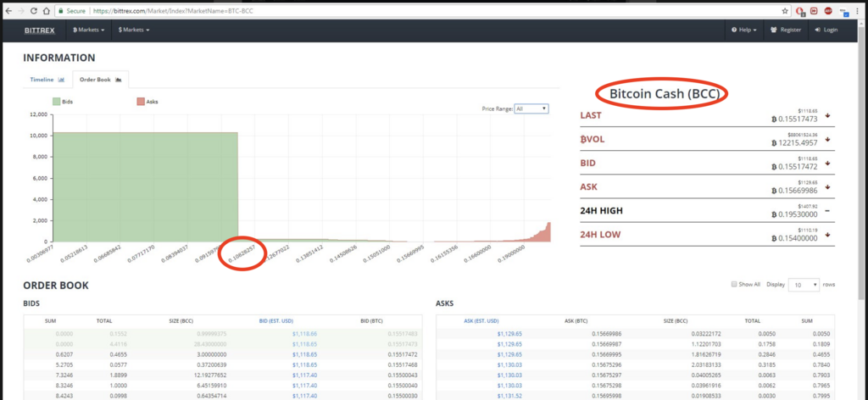Open the browser home page icon
Screen dimensions: 868x400
tap(47, 10)
